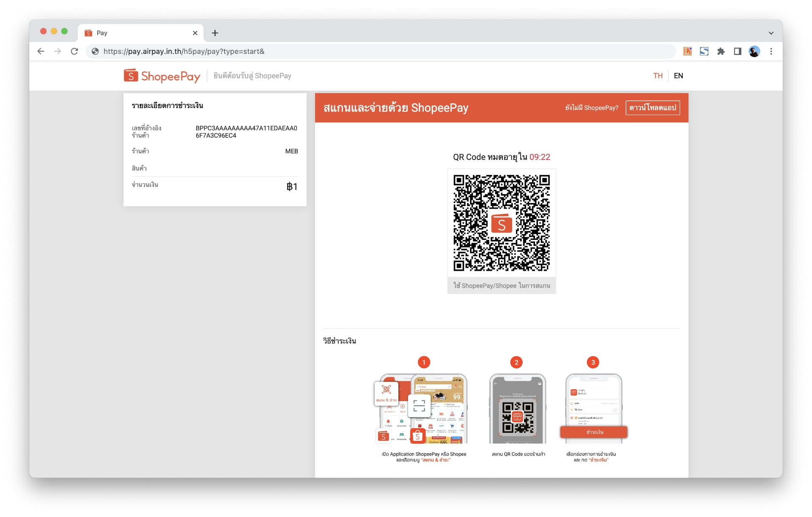Click the 'ยังไม่มี ShopeePay?' text
The height and width of the screenshot is (517, 812).
(592, 107)
